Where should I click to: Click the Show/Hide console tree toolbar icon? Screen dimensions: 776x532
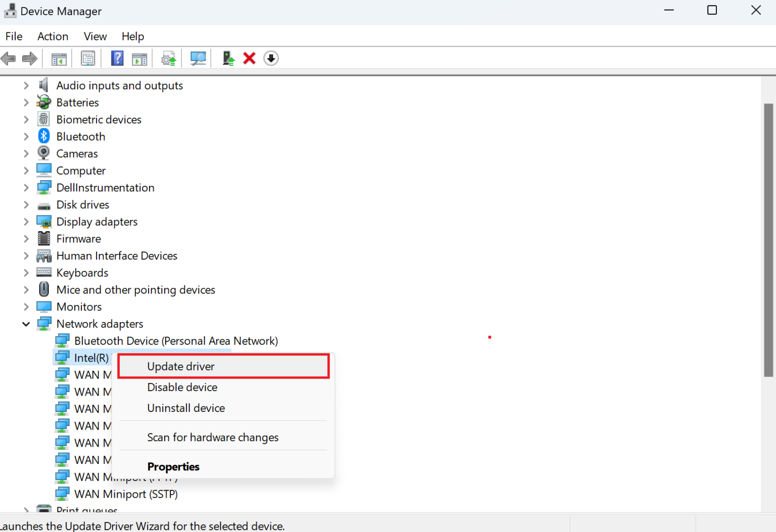click(59, 58)
